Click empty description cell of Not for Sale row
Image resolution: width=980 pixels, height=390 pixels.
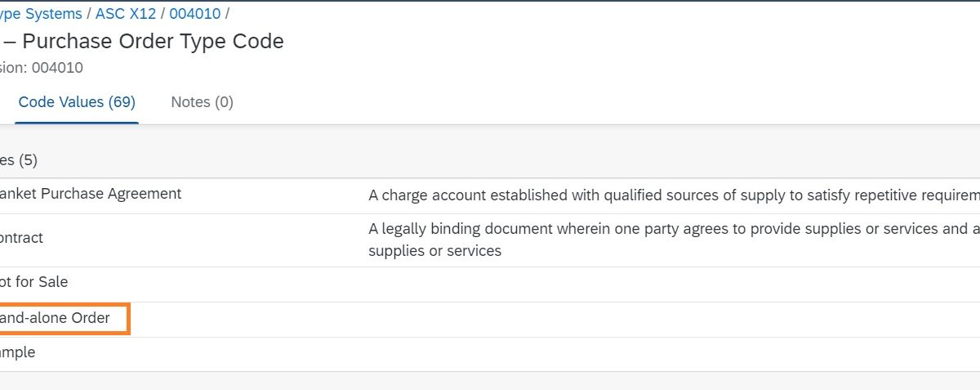click(653, 284)
